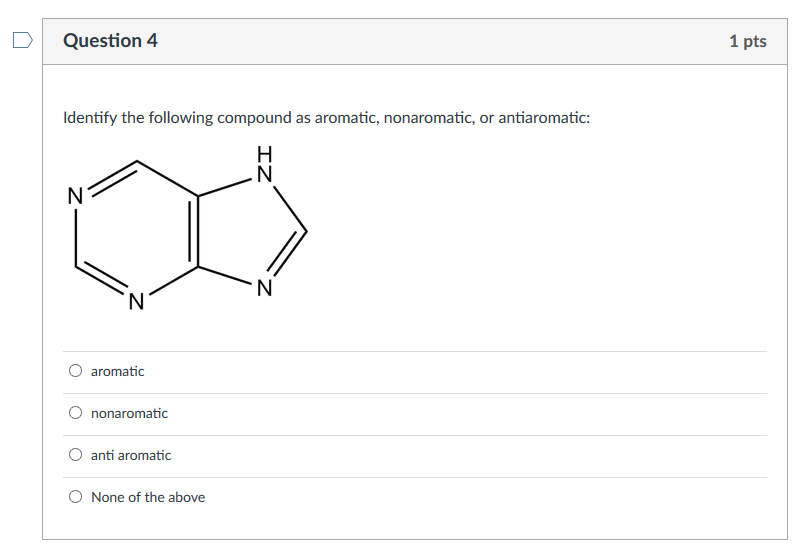Click the top-left N atom in the ring
Screen dimensions: 811x556
[76, 197]
